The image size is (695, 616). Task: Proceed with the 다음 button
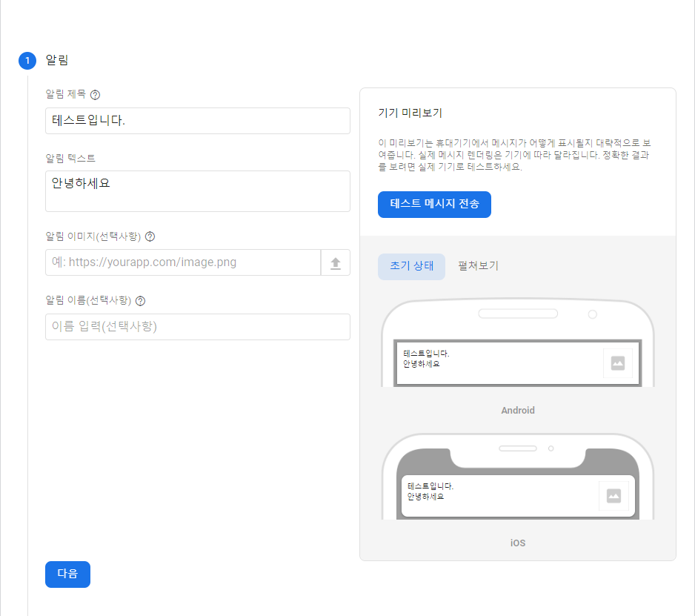coord(68,574)
